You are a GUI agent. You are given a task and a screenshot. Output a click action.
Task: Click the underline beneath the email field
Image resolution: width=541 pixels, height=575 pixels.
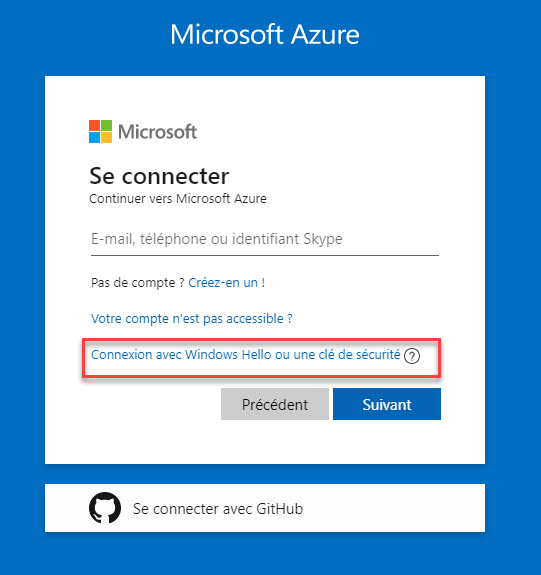tap(265, 255)
